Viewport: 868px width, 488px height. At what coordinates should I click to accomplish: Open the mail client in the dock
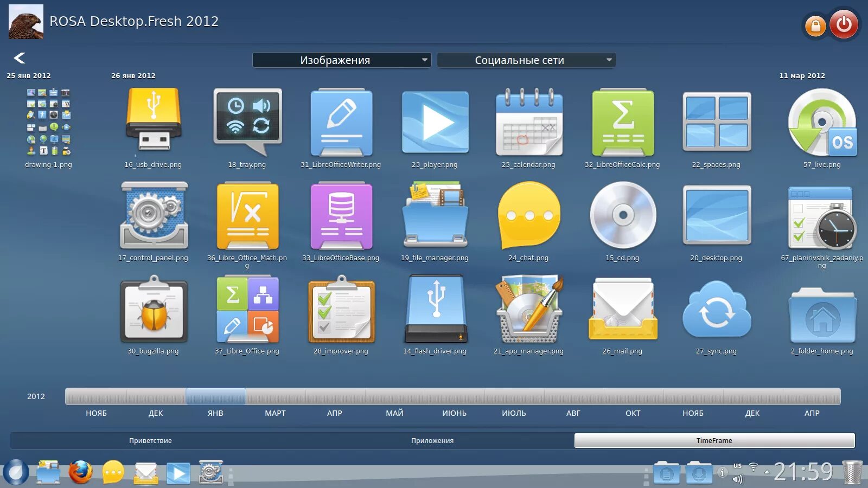(x=146, y=473)
